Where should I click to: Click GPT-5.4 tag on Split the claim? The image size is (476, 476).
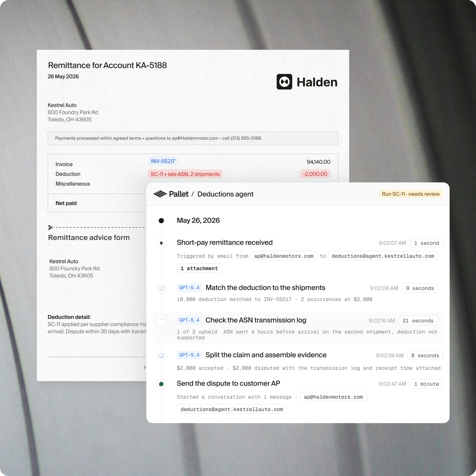click(x=189, y=355)
